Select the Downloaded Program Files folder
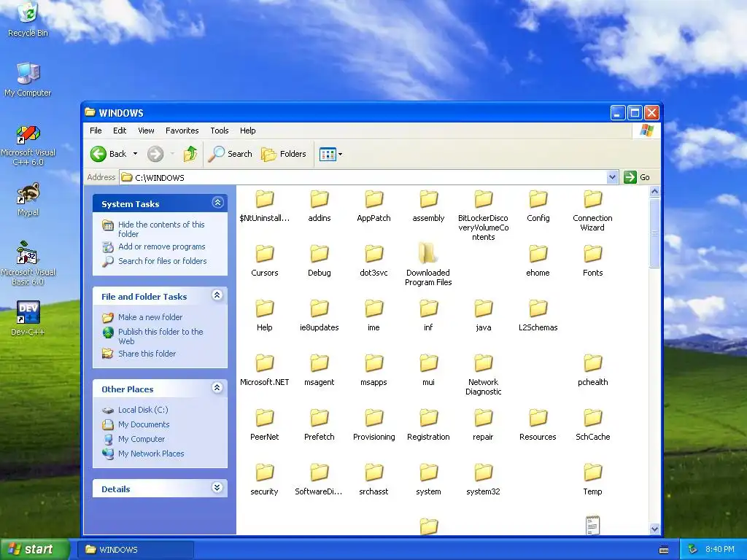747x560 pixels. point(428,265)
